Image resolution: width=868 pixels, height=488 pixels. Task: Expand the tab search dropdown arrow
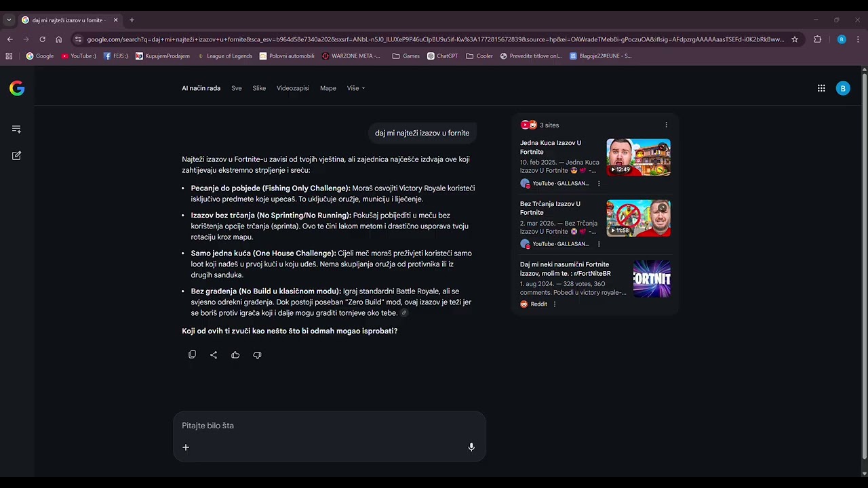click(9, 20)
